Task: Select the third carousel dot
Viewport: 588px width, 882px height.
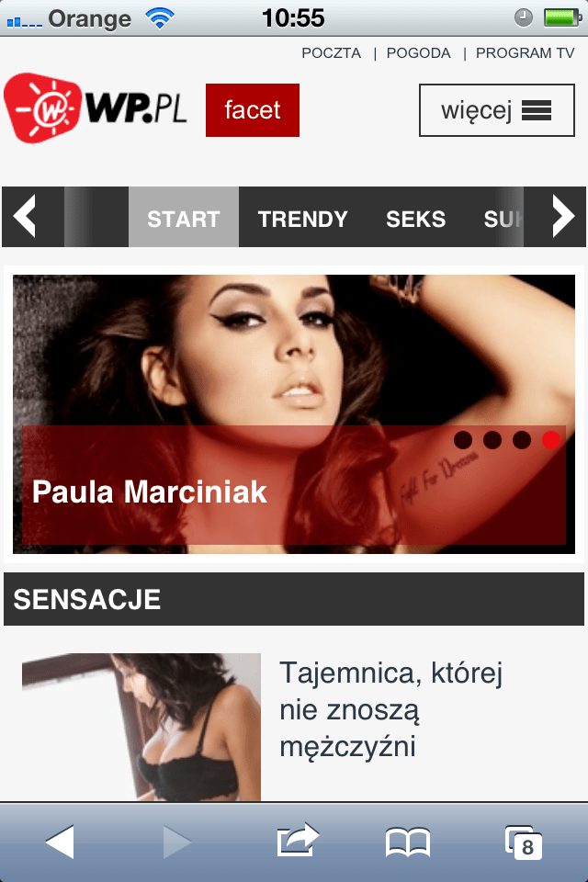Action: (522, 440)
